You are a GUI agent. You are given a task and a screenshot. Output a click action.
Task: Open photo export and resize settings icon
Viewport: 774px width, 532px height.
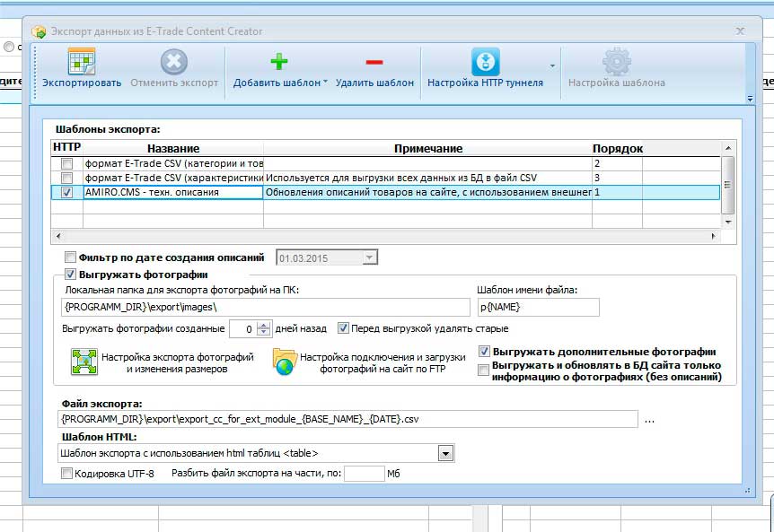(84, 362)
